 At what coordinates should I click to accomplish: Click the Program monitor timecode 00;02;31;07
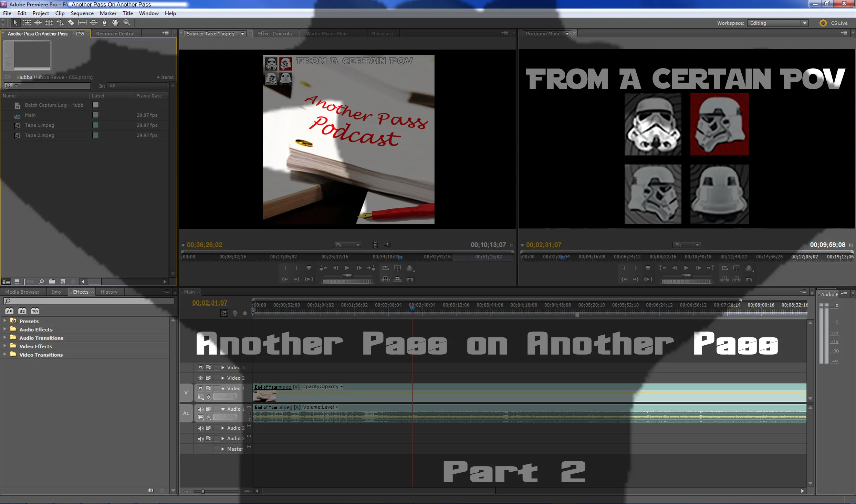click(x=544, y=245)
